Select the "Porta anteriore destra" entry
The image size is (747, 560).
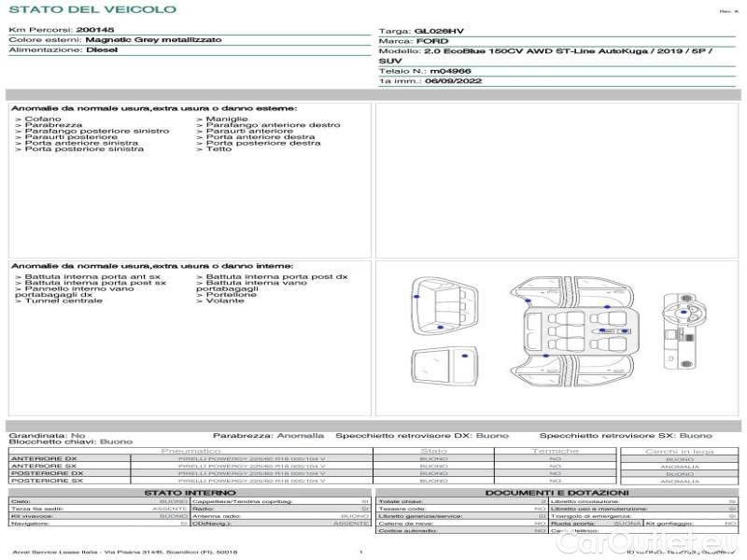(x=261, y=136)
